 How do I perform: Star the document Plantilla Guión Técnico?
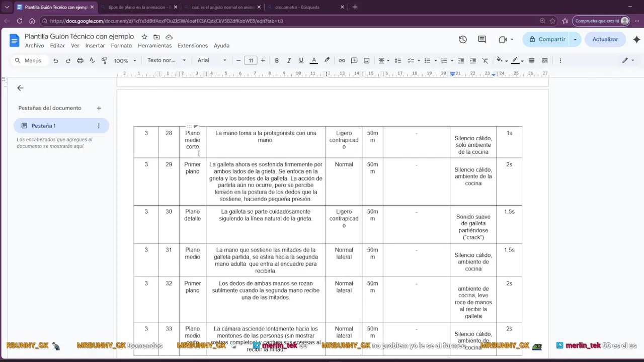[144, 37]
